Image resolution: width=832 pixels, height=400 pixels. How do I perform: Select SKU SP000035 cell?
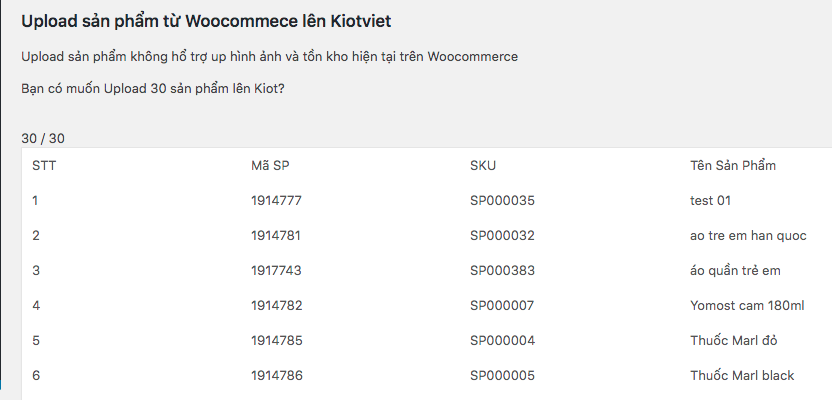(x=502, y=201)
